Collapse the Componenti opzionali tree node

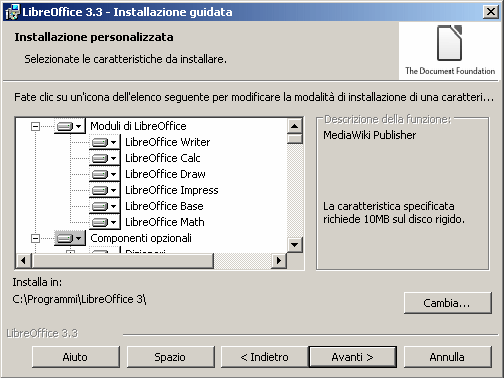coord(35,238)
